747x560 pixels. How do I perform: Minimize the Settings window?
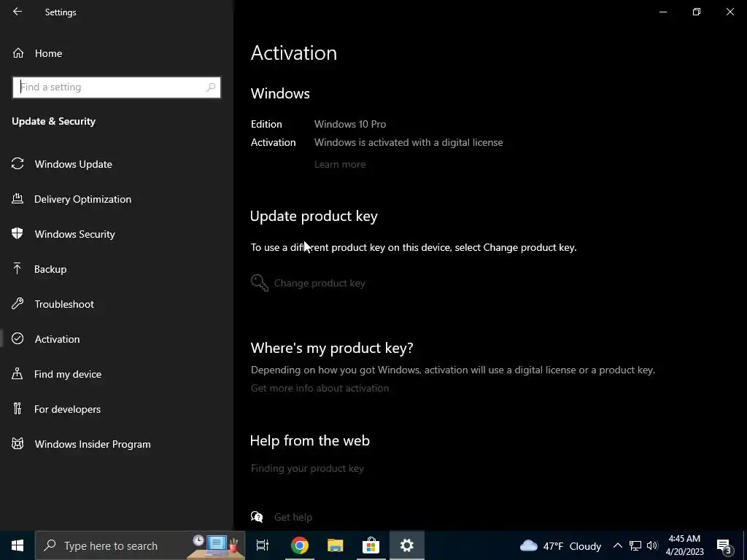pos(663,12)
